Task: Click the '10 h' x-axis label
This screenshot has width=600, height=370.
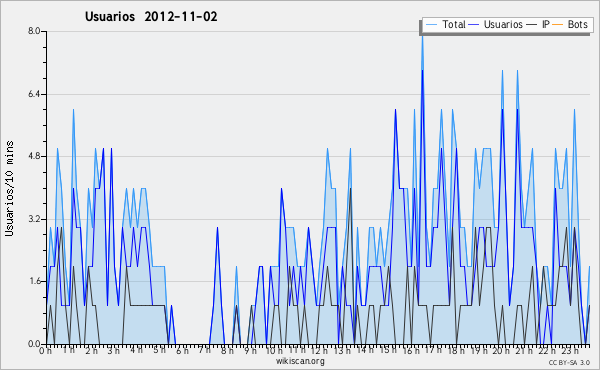Action: (x=274, y=350)
